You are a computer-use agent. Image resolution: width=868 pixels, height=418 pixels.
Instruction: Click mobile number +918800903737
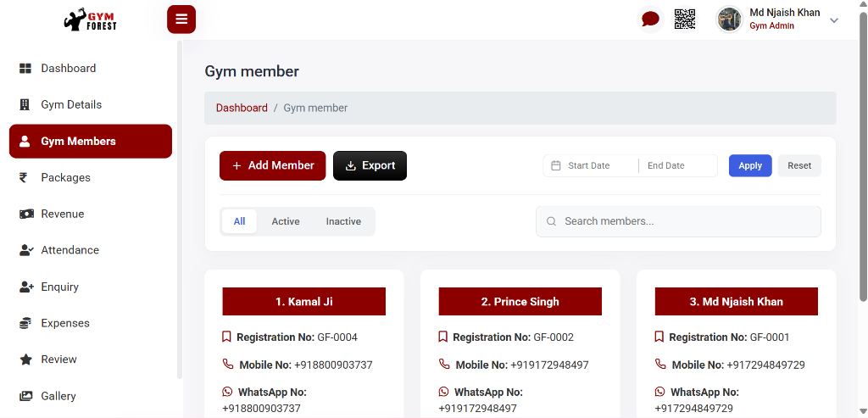[x=333, y=365]
